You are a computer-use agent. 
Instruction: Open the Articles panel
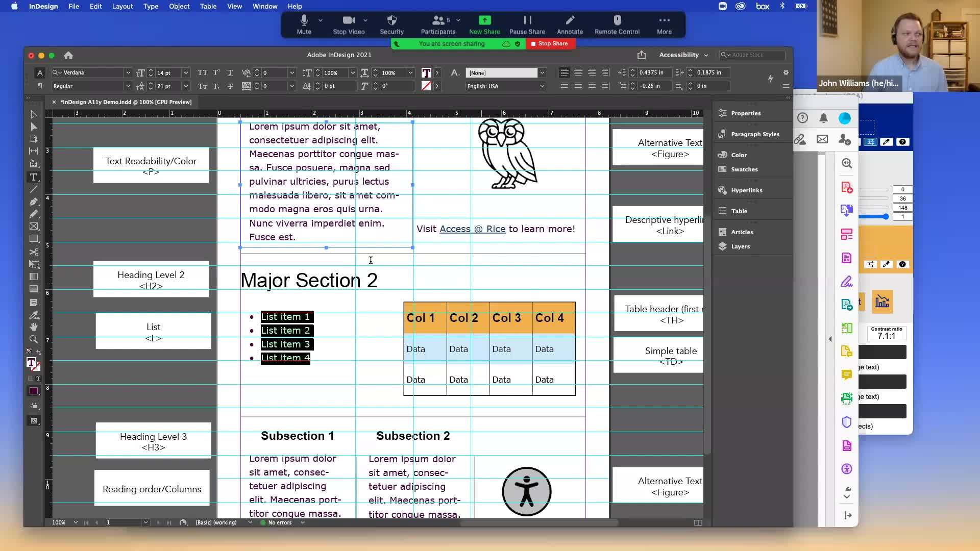pyautogui.click(x=736, y=232)
